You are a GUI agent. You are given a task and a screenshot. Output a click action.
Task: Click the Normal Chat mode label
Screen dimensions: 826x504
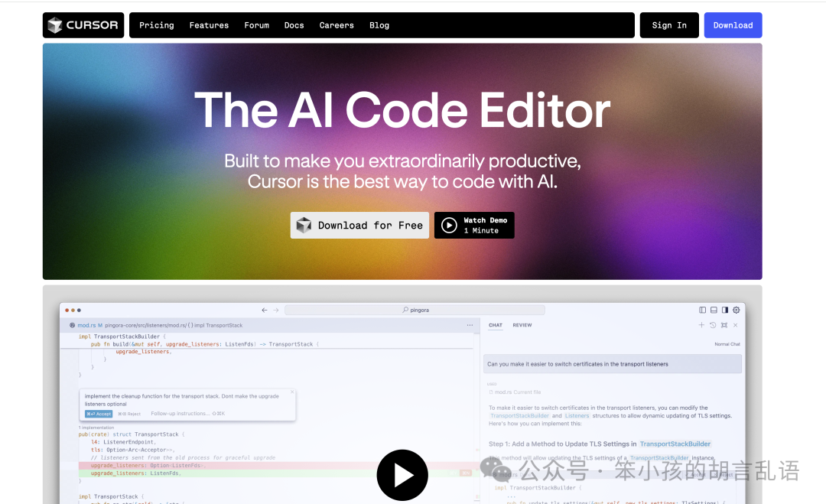click(x=727, y=344)
